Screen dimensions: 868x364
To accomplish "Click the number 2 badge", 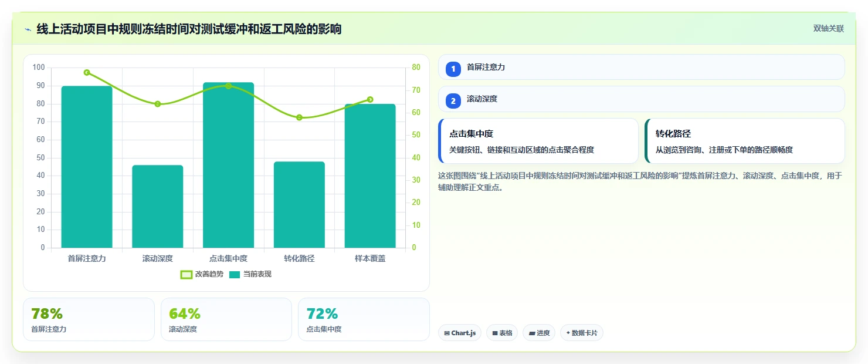I will (453, 101).
